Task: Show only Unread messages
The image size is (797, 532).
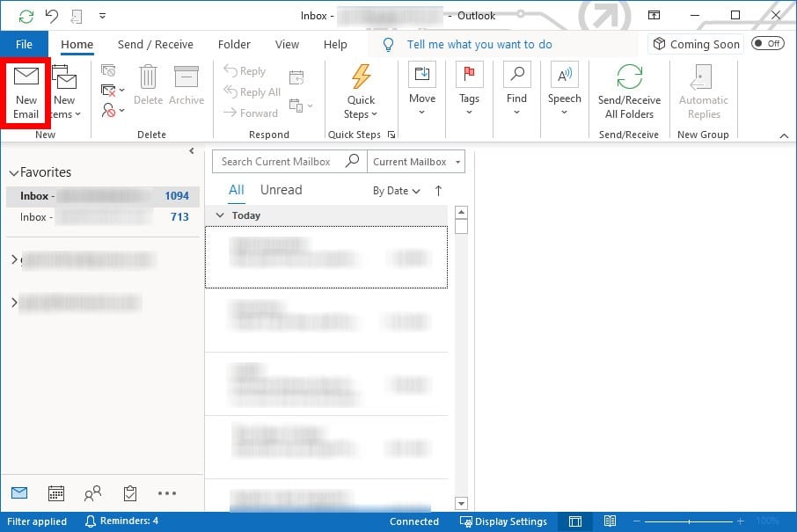Action: (281, 190)
